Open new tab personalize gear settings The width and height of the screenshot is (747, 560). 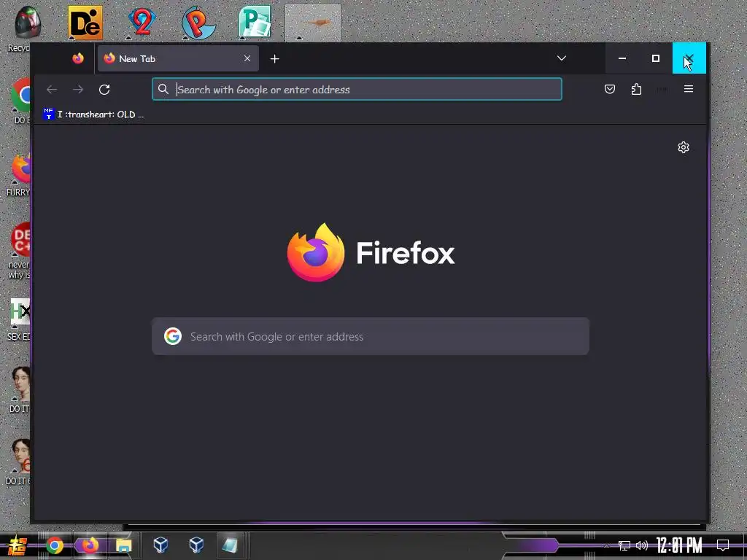[x=683, y=147]
